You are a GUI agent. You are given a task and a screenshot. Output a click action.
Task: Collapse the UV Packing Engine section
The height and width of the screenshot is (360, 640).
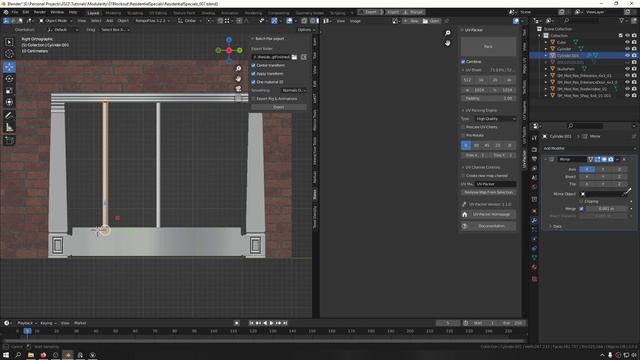463,111
